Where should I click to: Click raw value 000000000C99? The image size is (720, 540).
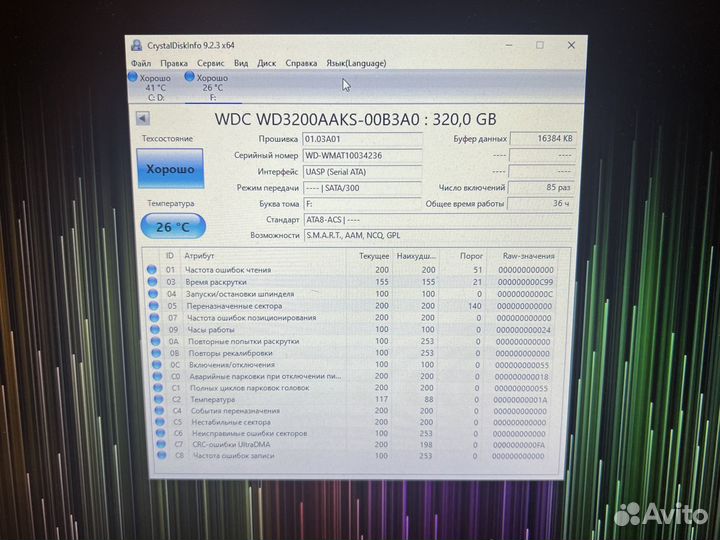pyautogui.click(x=525, y=282)
